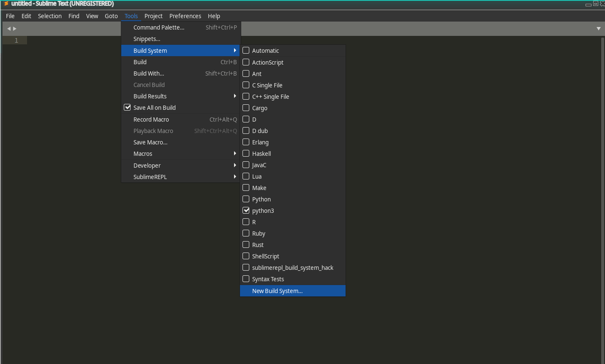Image resolution: width=605 pixels, height=364 pixels.
Task: Open Snippets... from Tools menu
Action: (180, 39)
